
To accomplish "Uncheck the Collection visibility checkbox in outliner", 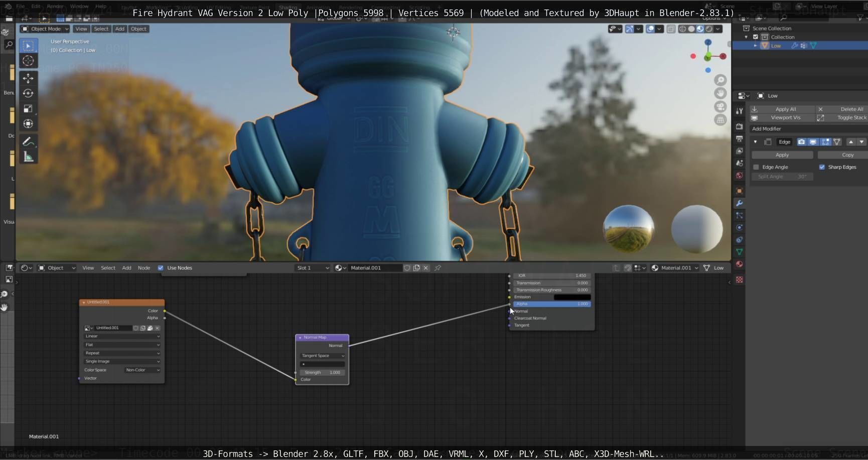I will 756,37.
